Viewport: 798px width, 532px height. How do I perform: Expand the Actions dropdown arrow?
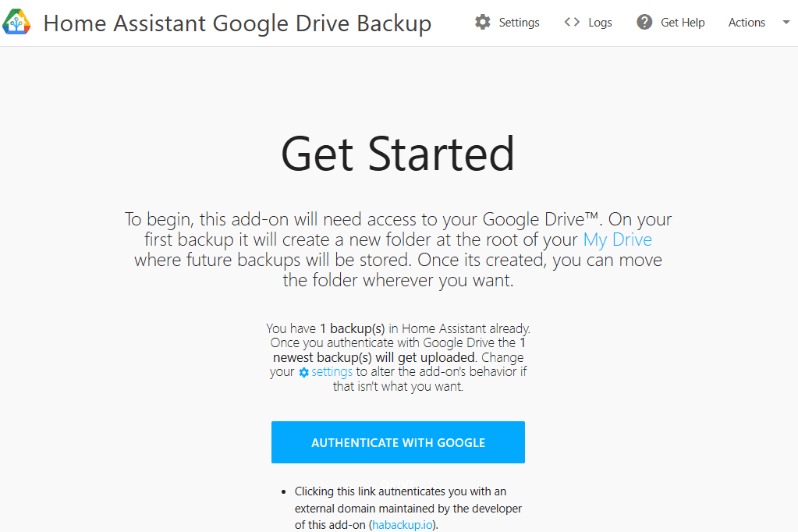pyautogui.click(x=786, y=22)
